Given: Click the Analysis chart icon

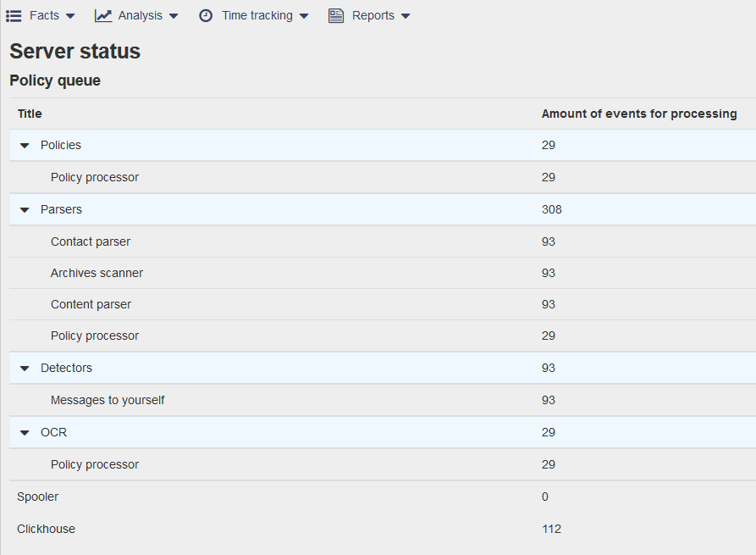Looking at the screenshot, I should click(103, 15).
